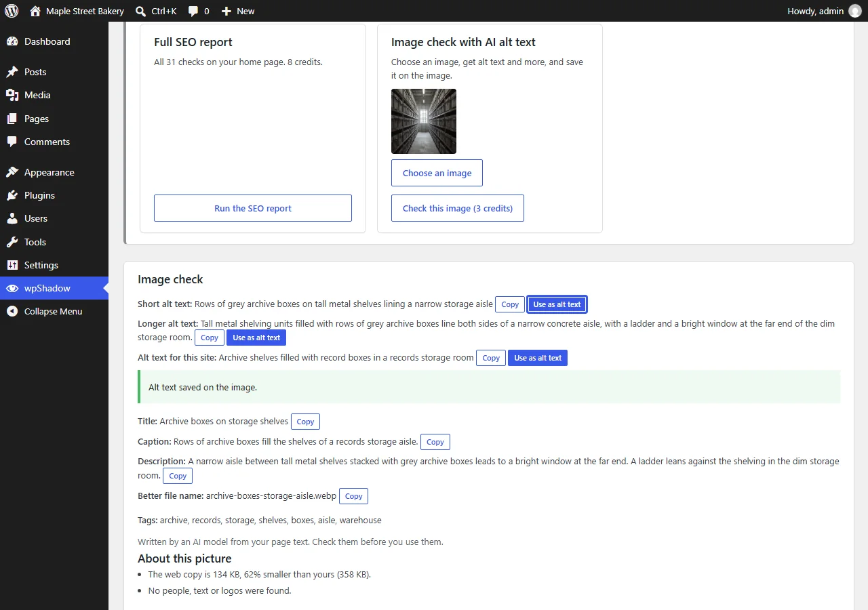
Task: Click the search magnifier icon in admin bar
Action: (140, 11)
